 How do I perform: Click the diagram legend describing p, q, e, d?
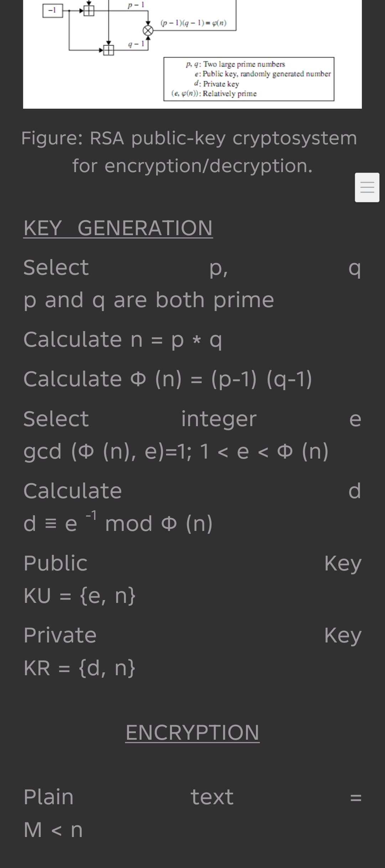pyautogui.click(x=249, y=79)
